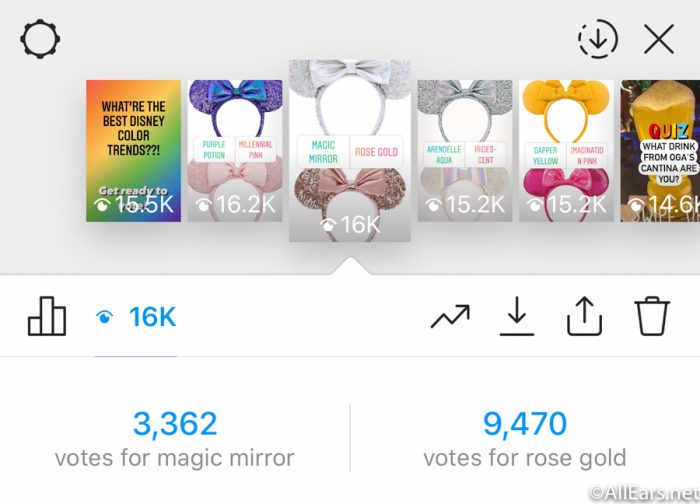The image size is (700, 504).
Task: Tap the Magic Mirror poll option sticker
Action: pos(324,152)
